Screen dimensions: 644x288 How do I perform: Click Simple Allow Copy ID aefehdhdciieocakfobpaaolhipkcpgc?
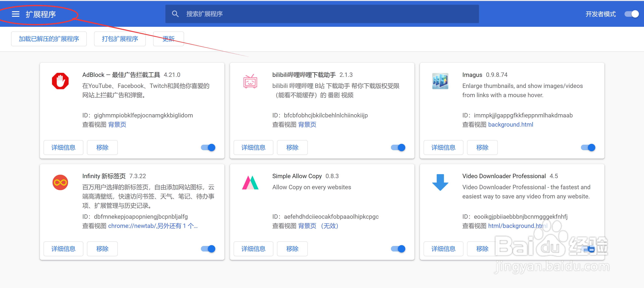[x=331, y=217]
